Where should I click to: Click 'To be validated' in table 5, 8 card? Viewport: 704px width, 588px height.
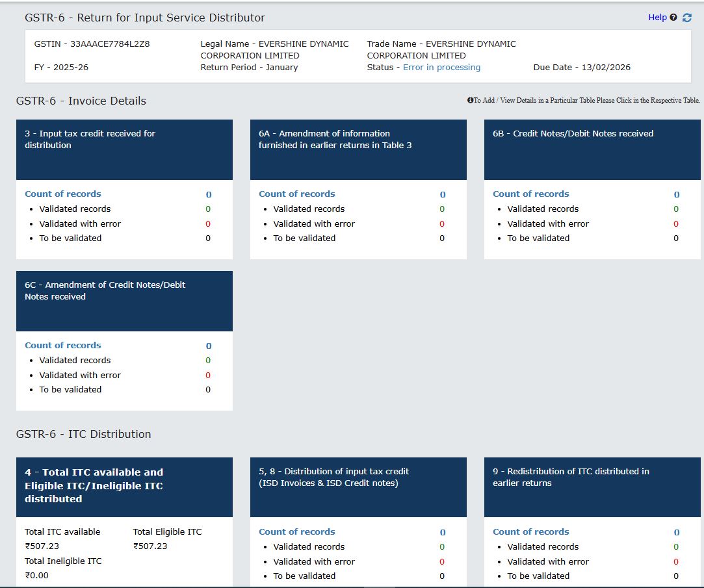coord(304,576)
